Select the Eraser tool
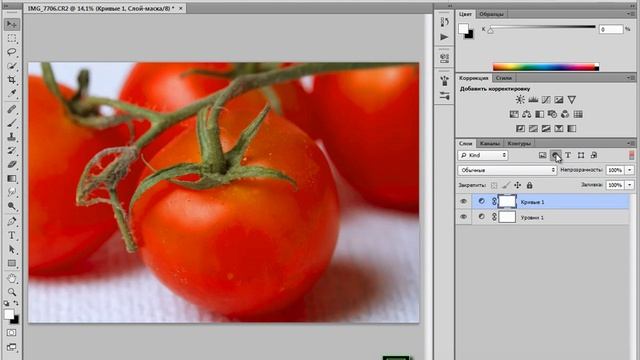This screenshot has height=360, width=640. (x=11, y=164)
